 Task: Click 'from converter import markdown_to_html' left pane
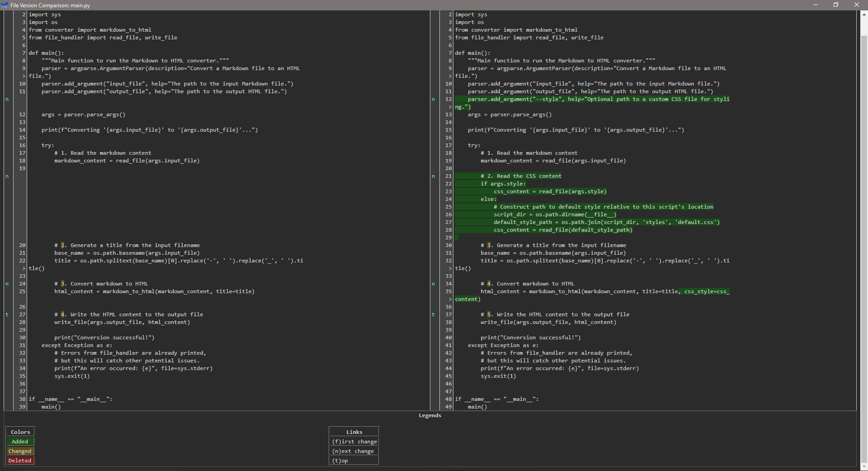click(x=90, y=30)
